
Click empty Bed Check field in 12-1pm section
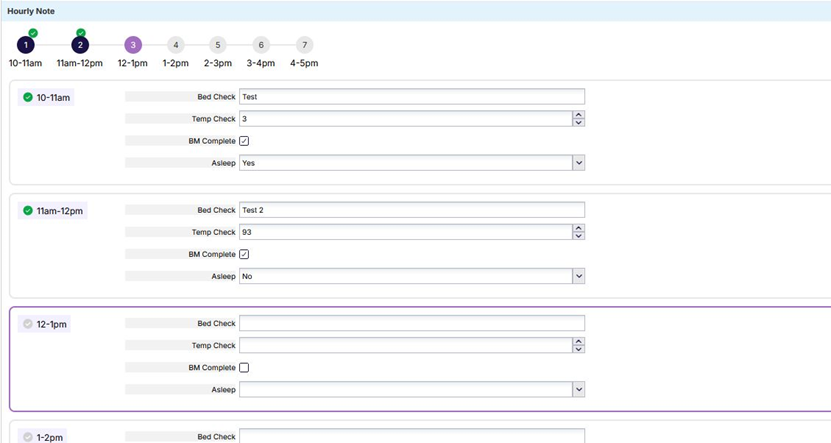(x=412, y=324)
